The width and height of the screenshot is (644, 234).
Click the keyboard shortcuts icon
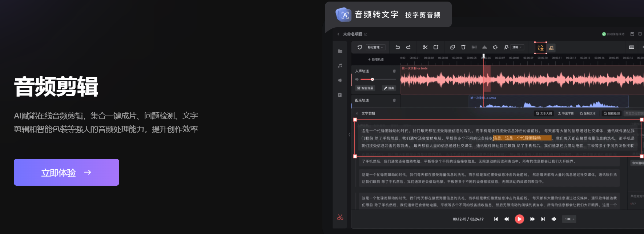pos(632,47)
